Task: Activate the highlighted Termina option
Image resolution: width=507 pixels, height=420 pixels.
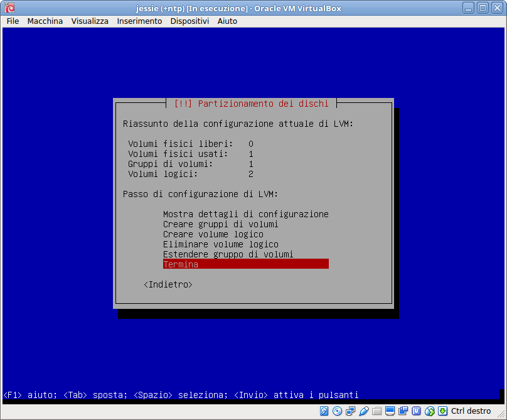Action: pyautogui.click(x=246, y=264)
